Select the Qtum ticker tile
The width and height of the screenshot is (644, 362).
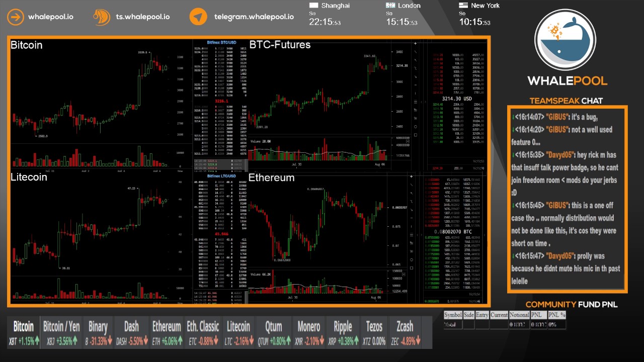pos(274,333)
